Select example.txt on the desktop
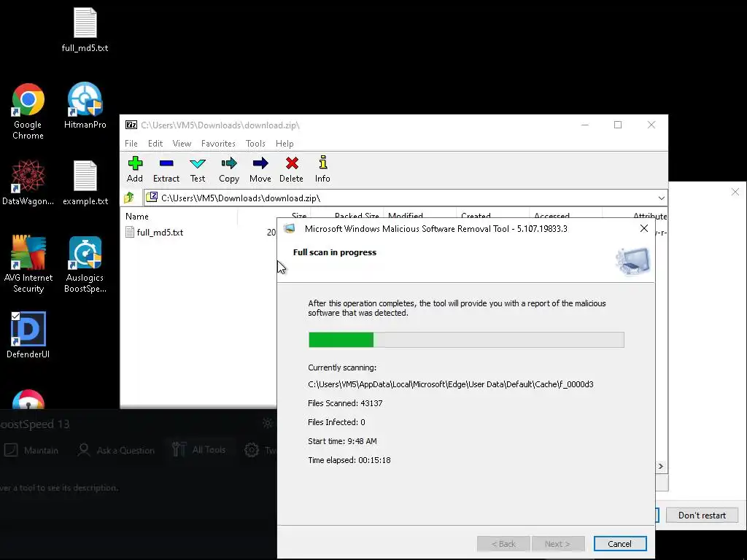747x560 pixels. click(85, 183)
